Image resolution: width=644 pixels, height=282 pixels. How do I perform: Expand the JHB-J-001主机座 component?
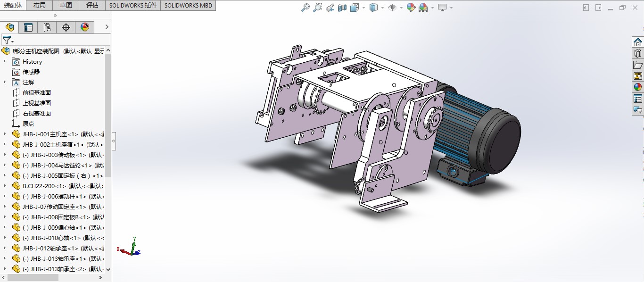(5, 134)
